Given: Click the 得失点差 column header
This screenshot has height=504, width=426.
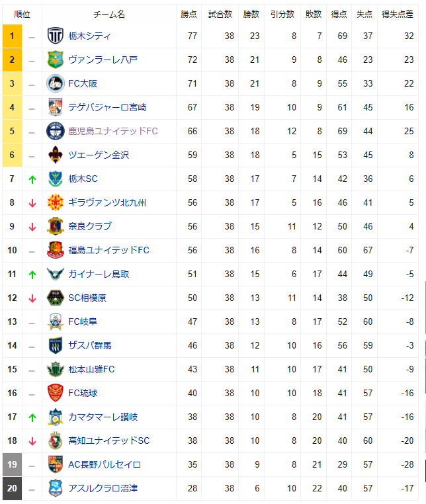Looking at the screenshot, I should 398,14.
